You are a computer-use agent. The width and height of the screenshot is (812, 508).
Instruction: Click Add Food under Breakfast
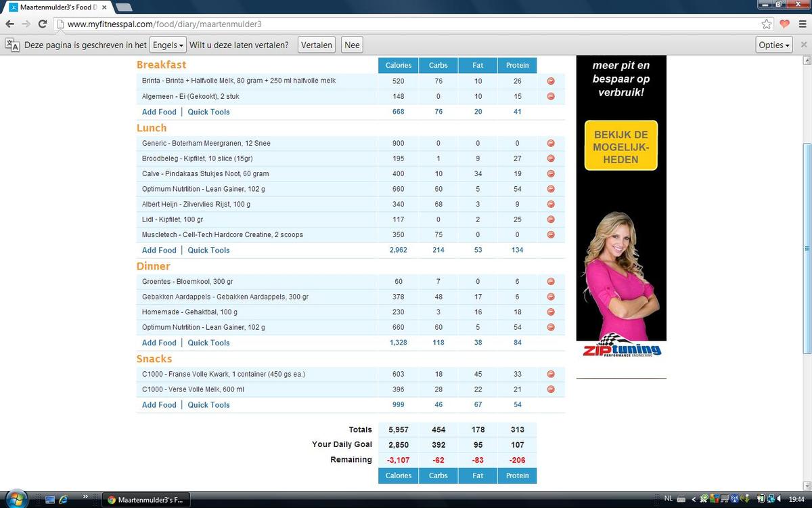159,112
